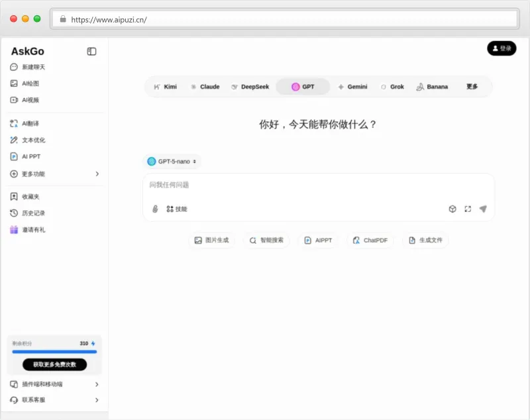The height and width of the screenshot is (420, 530).
Task: Click the 图片生成 shortcut button
Action: point(211,240)
